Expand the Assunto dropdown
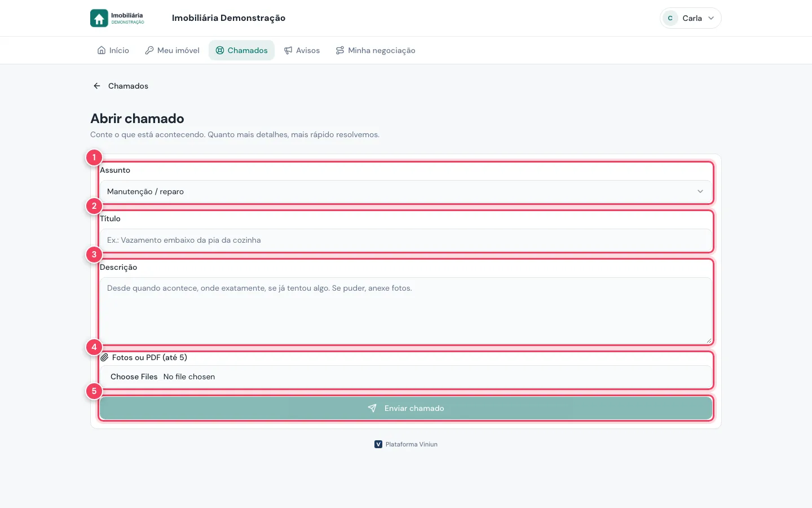Viewport: 812px width, 508px height. 405,191
